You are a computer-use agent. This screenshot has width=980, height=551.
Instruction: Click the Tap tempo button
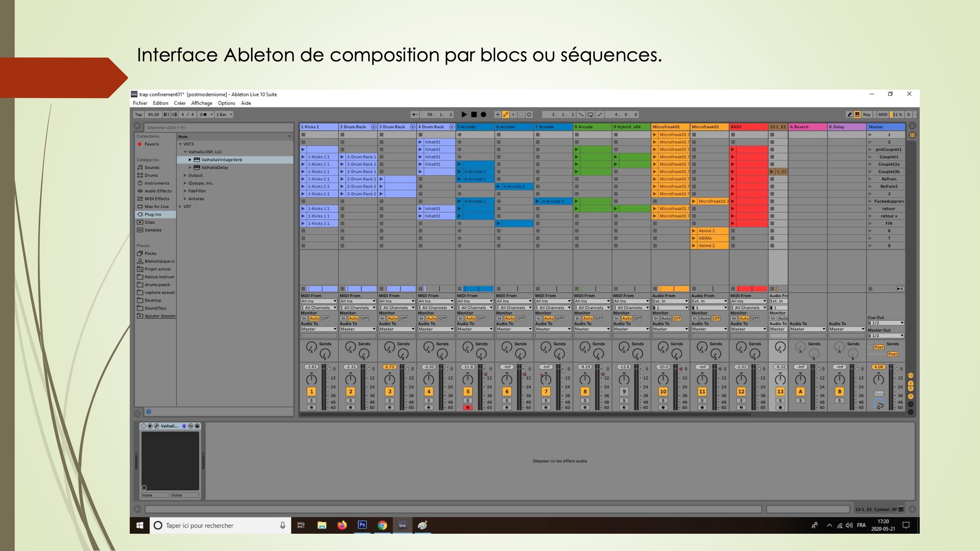pos(139,115)
